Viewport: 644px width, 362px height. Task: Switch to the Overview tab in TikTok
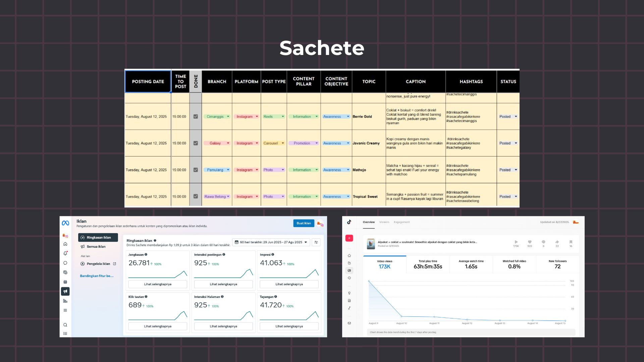tap(369, 222)
